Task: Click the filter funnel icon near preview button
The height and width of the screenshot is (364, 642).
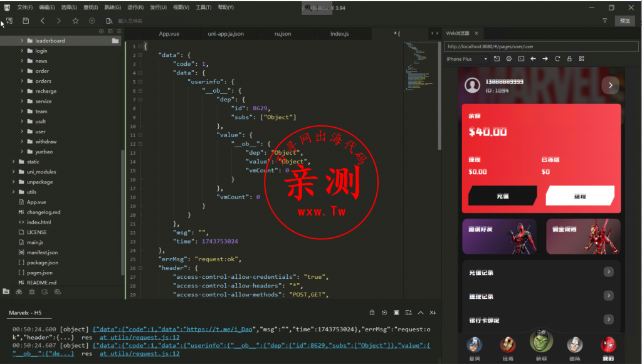Action: [604, 21]
